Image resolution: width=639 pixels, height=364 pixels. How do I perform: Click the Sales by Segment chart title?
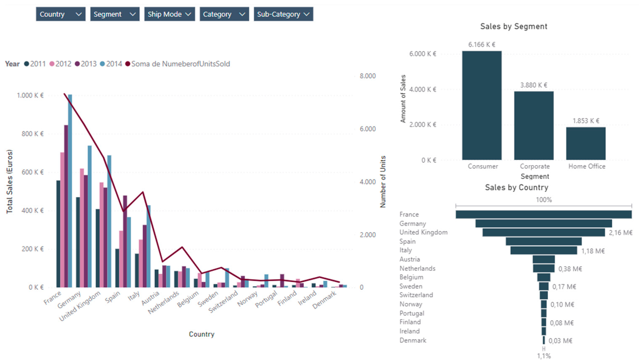(x=514, y=27)
